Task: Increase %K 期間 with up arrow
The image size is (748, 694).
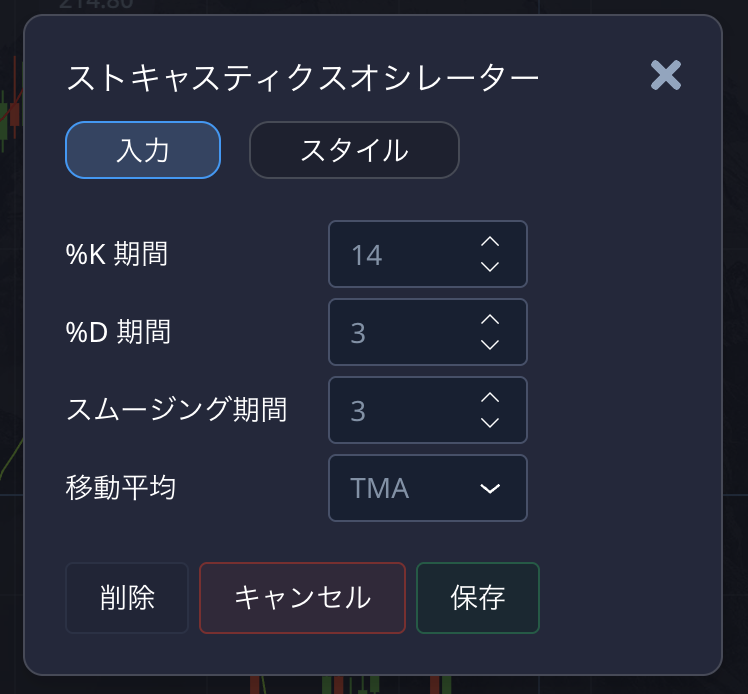Action: [x=489, y=242]
